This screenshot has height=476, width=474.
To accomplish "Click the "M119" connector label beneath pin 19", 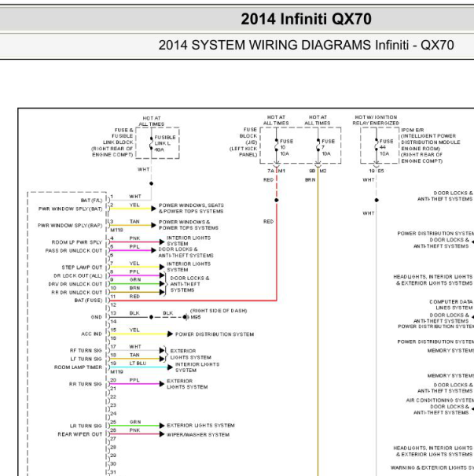I will click(117, 371).
